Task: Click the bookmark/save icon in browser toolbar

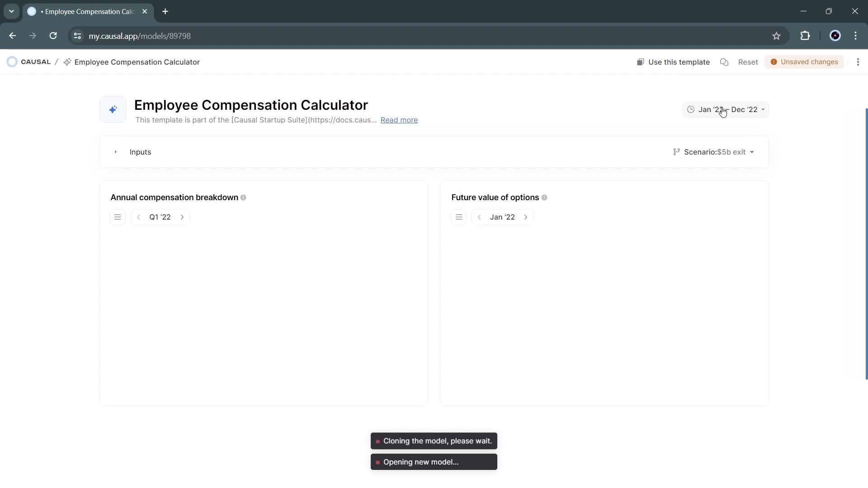Action: click(x=777, y=36)
